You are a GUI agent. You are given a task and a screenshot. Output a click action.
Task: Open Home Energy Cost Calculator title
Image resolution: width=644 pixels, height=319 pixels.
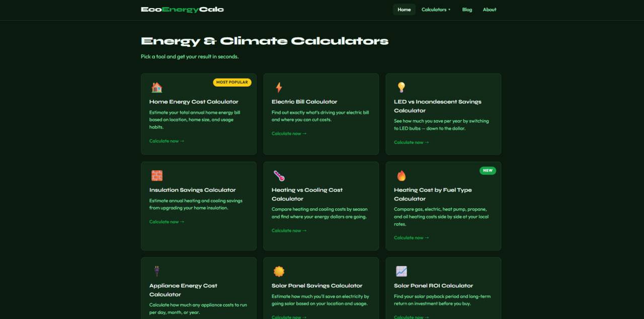pos(194,102)
